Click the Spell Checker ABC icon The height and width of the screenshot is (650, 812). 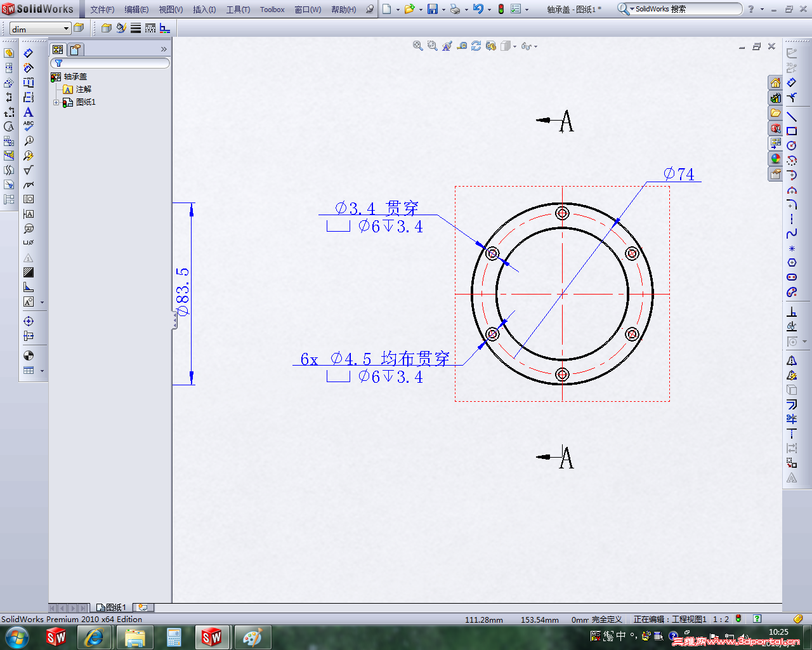click(x=29, y=126)
